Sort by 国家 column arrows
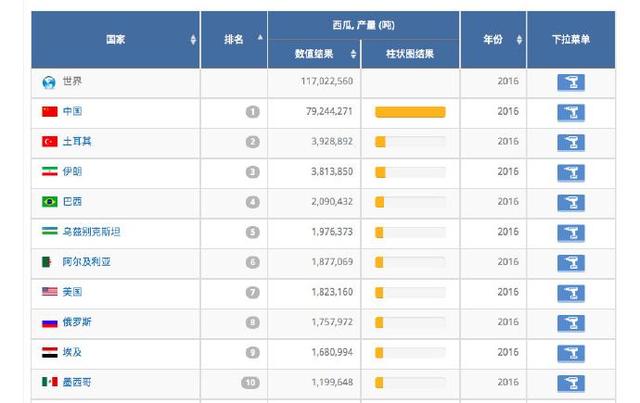This screenshot has width=640, height=403. [x=193, y=40]
